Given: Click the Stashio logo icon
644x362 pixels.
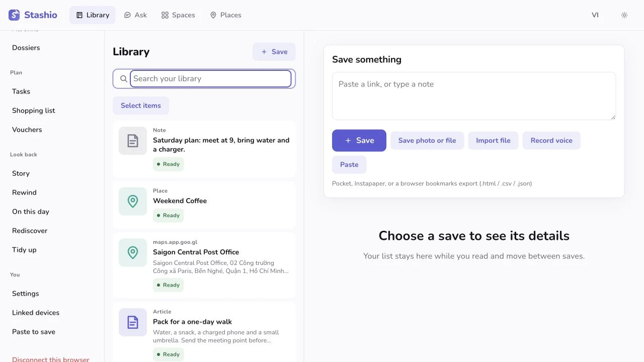Looking at the screenshot, I should point(14,15).
